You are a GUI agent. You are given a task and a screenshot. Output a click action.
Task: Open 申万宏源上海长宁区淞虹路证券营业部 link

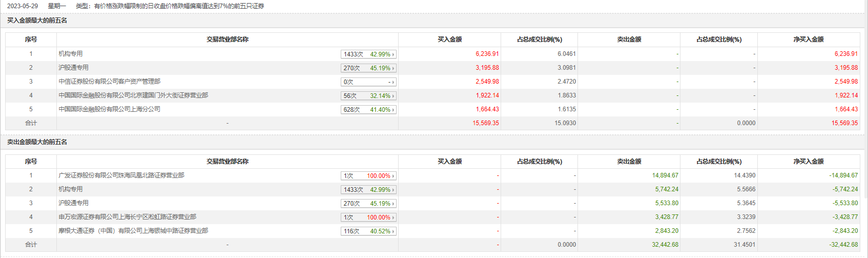pos(128,217)
